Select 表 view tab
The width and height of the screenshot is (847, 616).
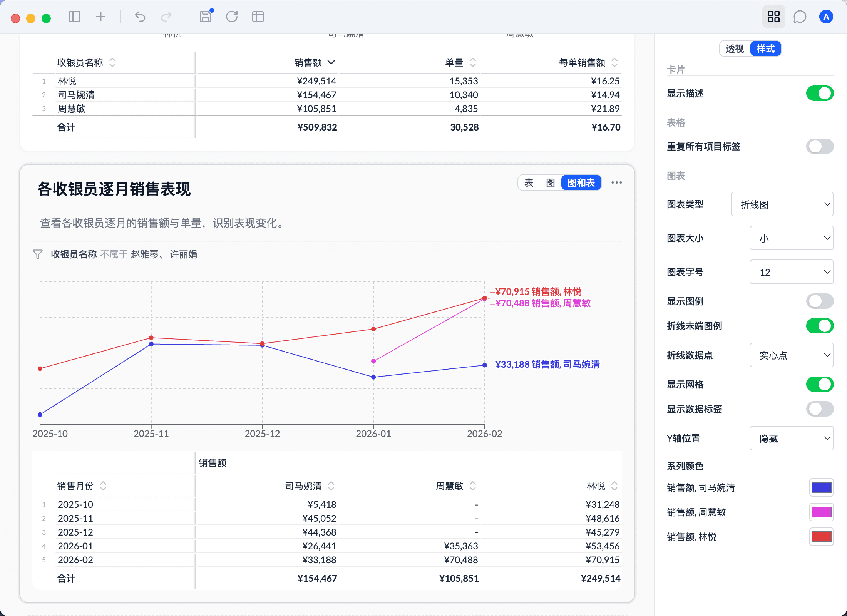[x=529, y=182]
